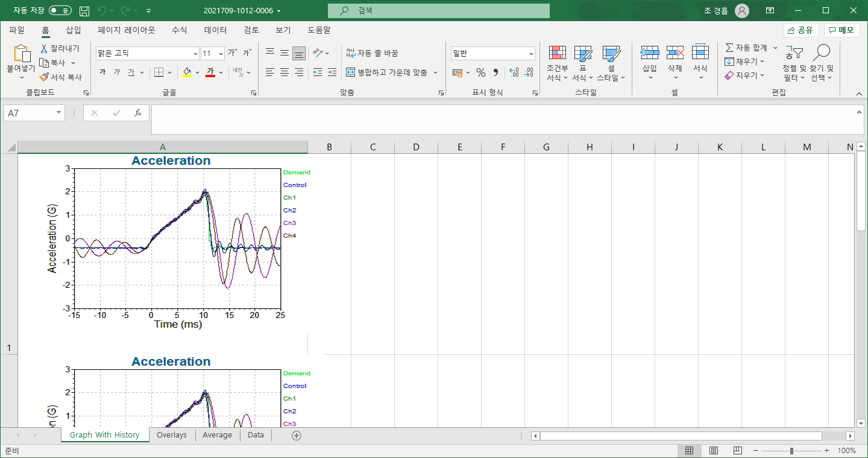The width and height of the screenshot is (868, 458).
Task: Click the insert function fx icon
Action: [x=137, y=113]
